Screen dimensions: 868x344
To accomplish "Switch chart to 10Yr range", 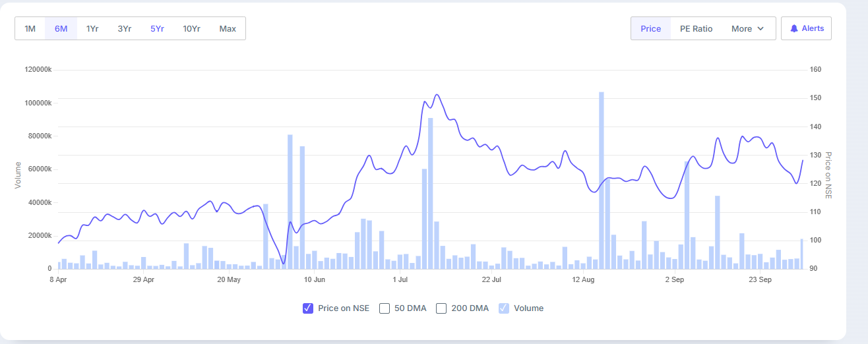I will coord(192,28).
